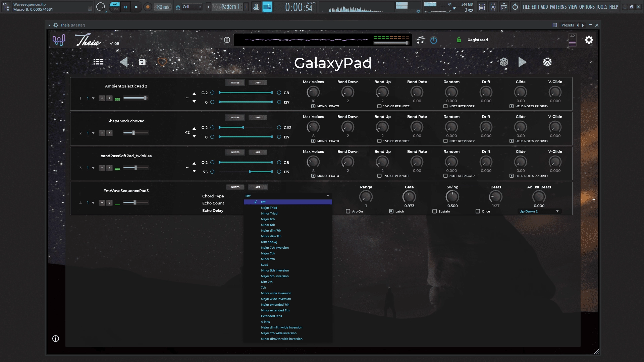644x362 pixels.
Task: Open the FL Studio mixer icon
Action: click(x=493, y=7)
